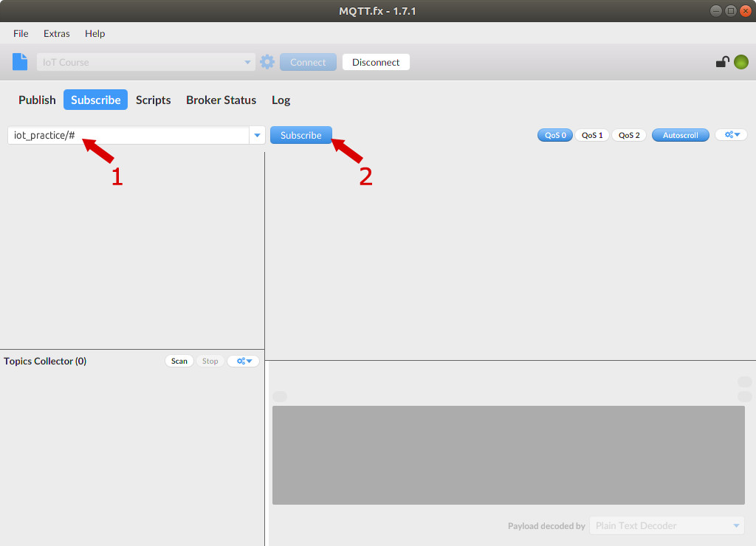Image resolution: width=756 pixels, height=546 pixels.
Task: Open the Extras menu
Action: [x=56, y=34]
